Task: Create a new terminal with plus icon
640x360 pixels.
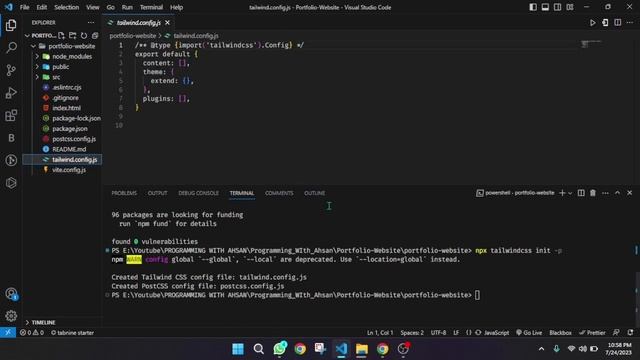Action: 562,193
